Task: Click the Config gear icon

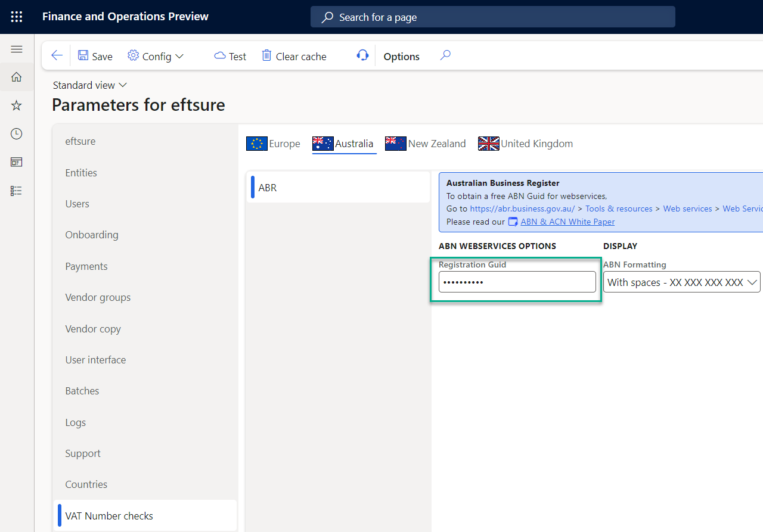Action: (x=134, y=56)
